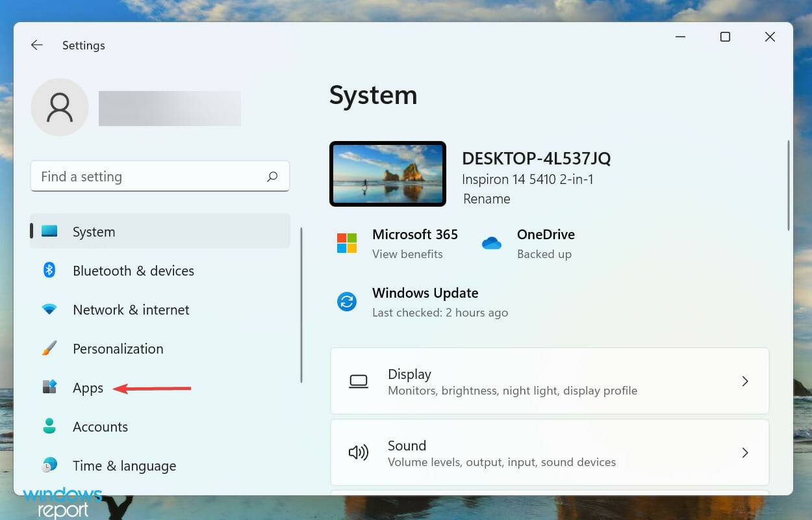Open Accounts settings
The image size is (812, 520).
pos(100,426)
